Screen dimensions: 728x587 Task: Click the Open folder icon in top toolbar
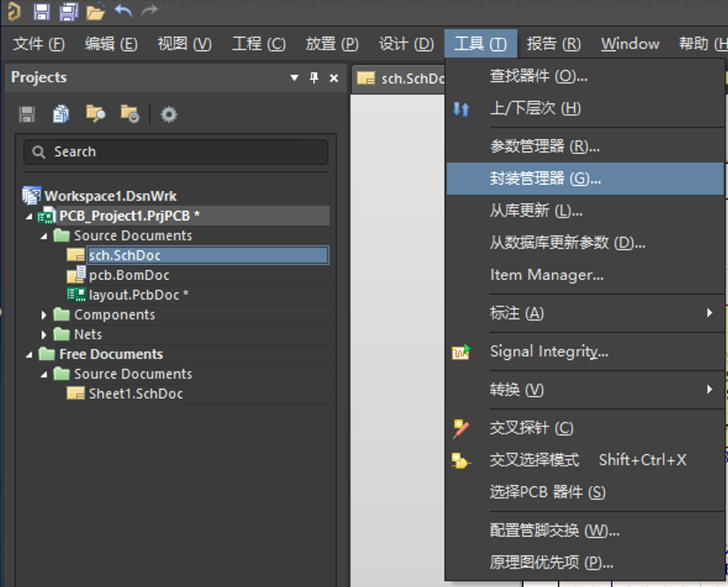(x=96, y=11)
